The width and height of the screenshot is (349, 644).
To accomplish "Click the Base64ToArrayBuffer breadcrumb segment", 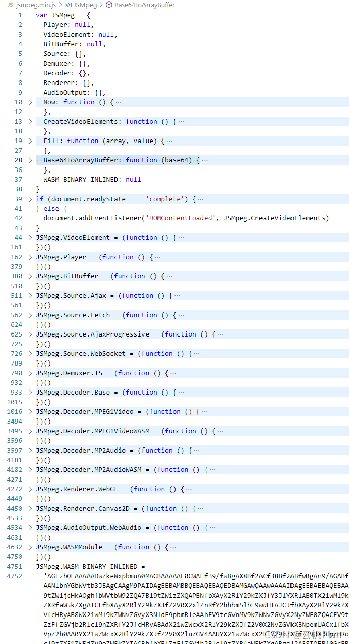I will (x=144, y=5).
